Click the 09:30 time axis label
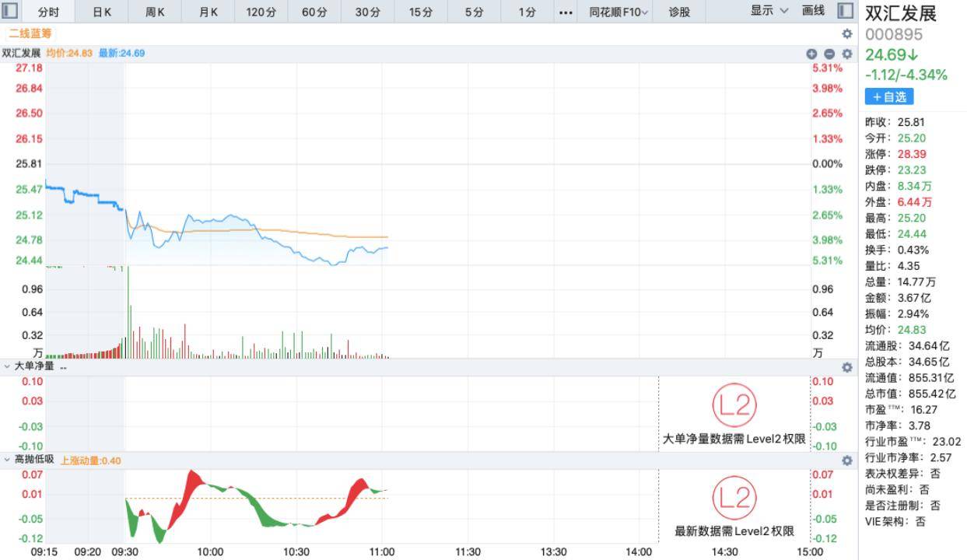 point(124,551)
